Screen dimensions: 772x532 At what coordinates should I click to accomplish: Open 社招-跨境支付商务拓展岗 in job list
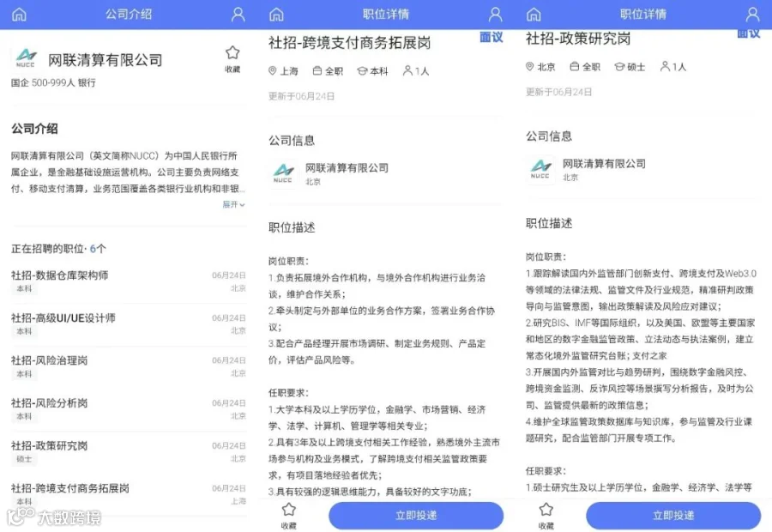[129, 494]
